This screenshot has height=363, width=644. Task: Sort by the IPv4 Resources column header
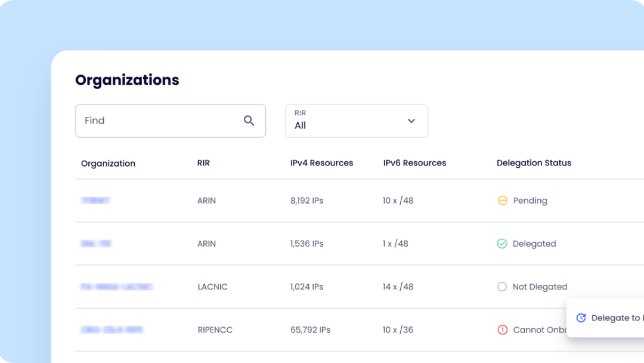(321, 163)
